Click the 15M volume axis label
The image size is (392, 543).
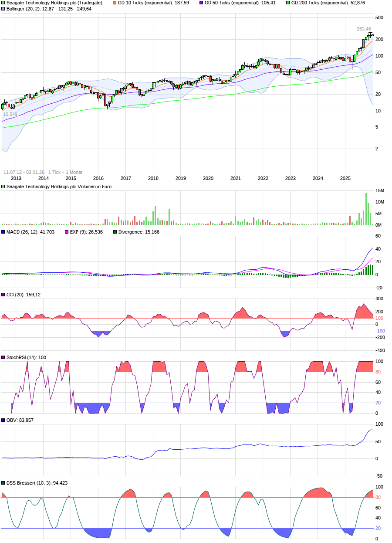(x=379, y=191)
